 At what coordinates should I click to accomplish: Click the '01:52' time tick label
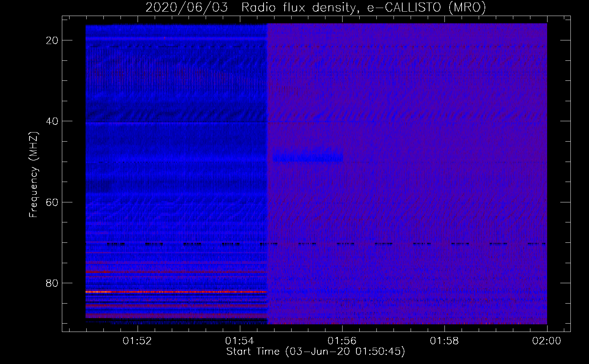(x=137, y=341)
